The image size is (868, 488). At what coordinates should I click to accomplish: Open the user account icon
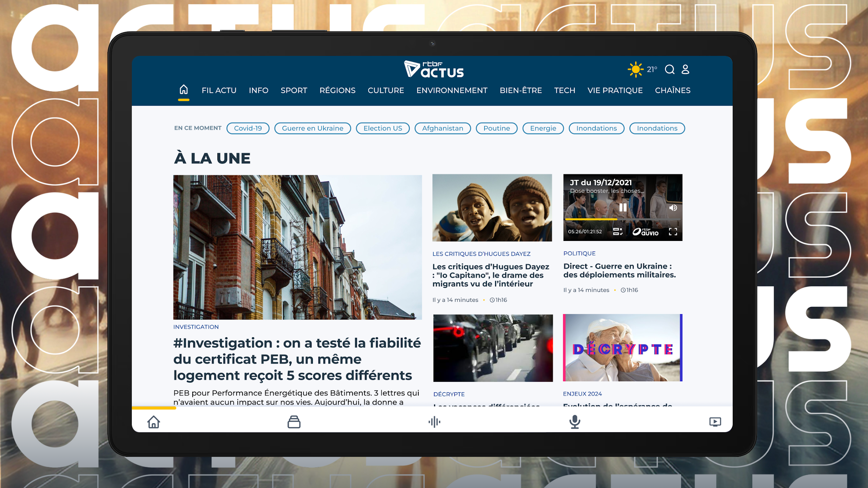[685, 69]
